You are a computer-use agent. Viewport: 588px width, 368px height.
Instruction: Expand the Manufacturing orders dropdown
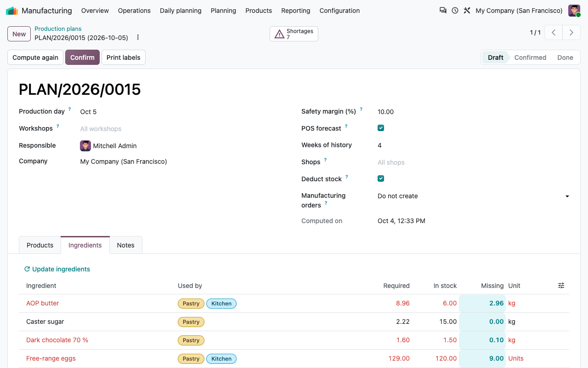473,196
